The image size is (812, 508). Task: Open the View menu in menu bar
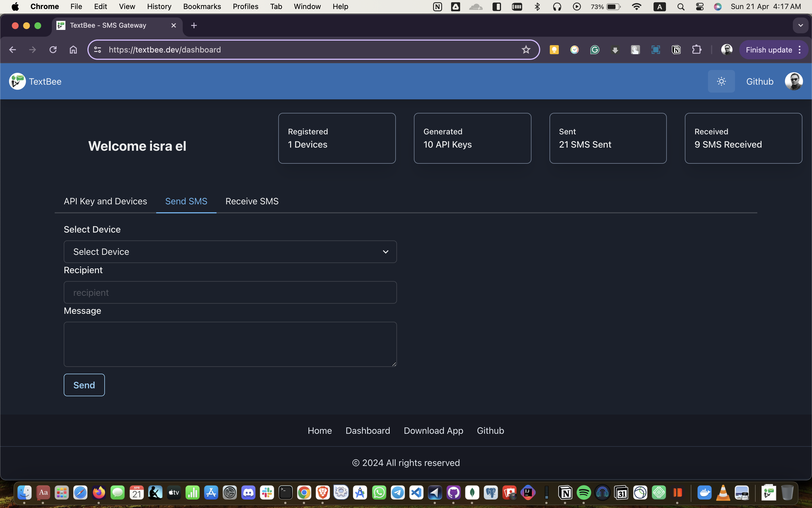pos(127,6)
